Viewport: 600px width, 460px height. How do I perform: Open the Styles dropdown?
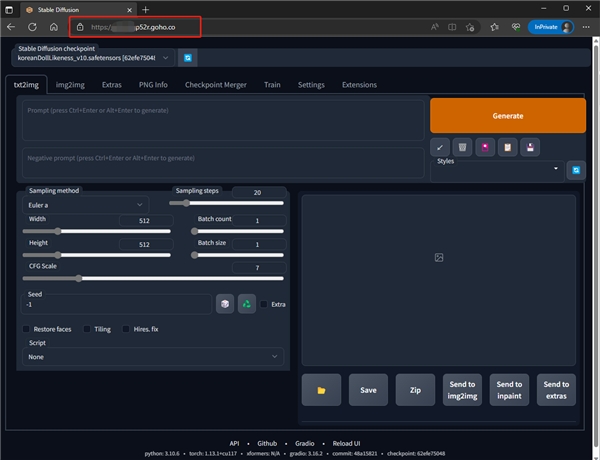(497, 171)
